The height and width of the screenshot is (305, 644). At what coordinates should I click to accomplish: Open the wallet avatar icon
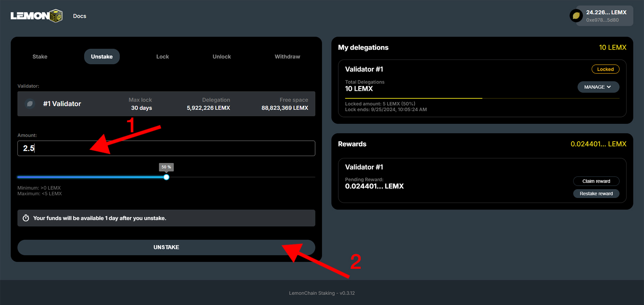pyautogui.click(x=576, y=16)
